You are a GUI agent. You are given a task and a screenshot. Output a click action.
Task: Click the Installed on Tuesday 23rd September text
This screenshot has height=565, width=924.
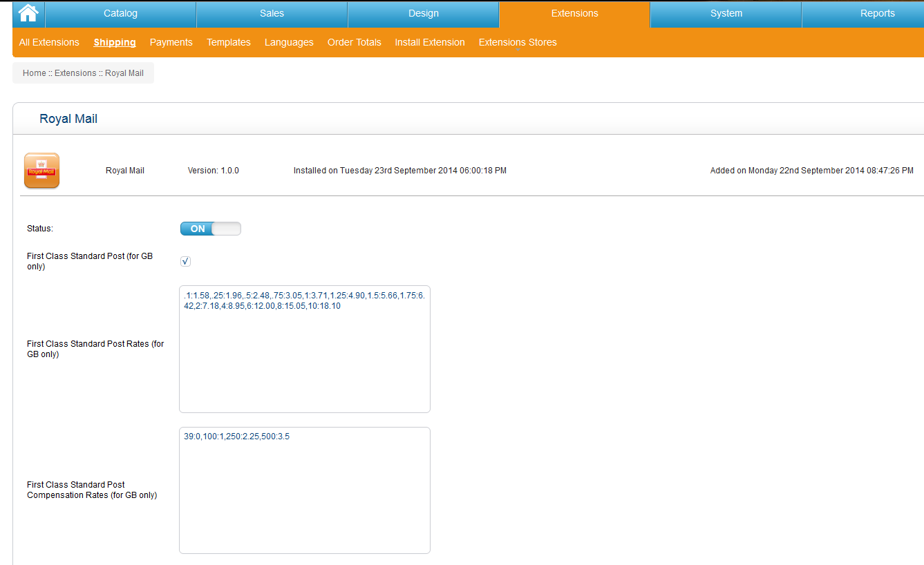coord(400,171)
